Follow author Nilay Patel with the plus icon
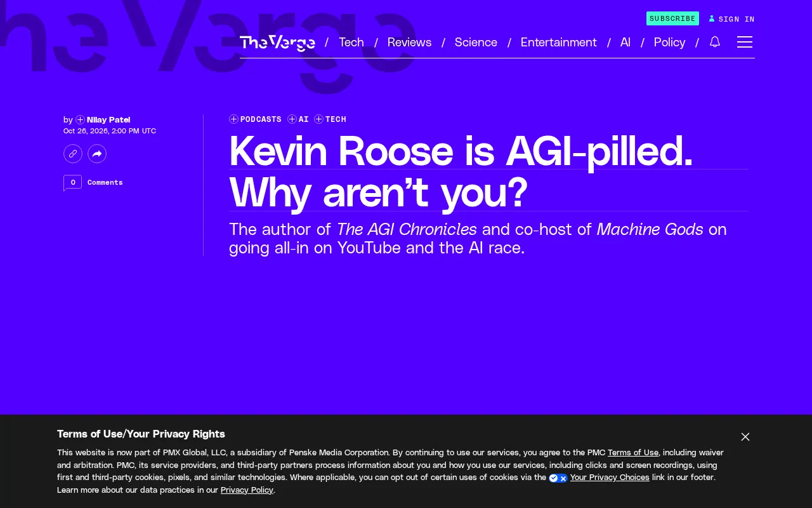812x508 pixels. [x=80, y=120]
